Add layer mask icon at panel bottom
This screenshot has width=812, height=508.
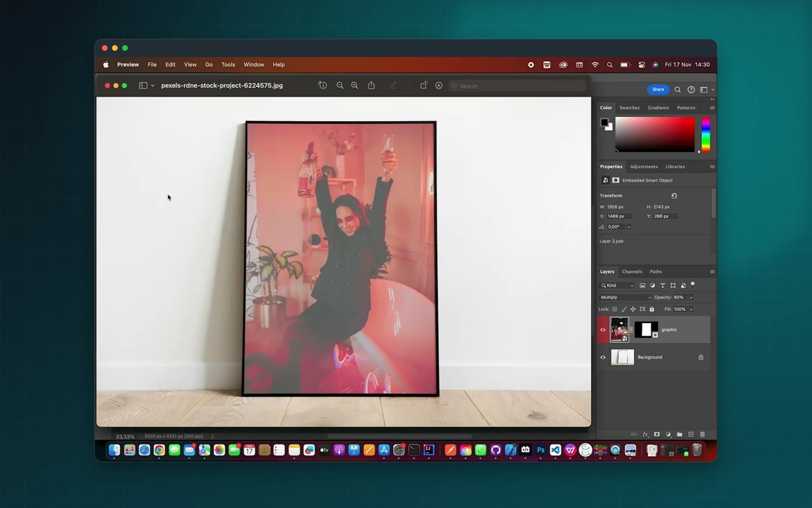tap(657, 434)
